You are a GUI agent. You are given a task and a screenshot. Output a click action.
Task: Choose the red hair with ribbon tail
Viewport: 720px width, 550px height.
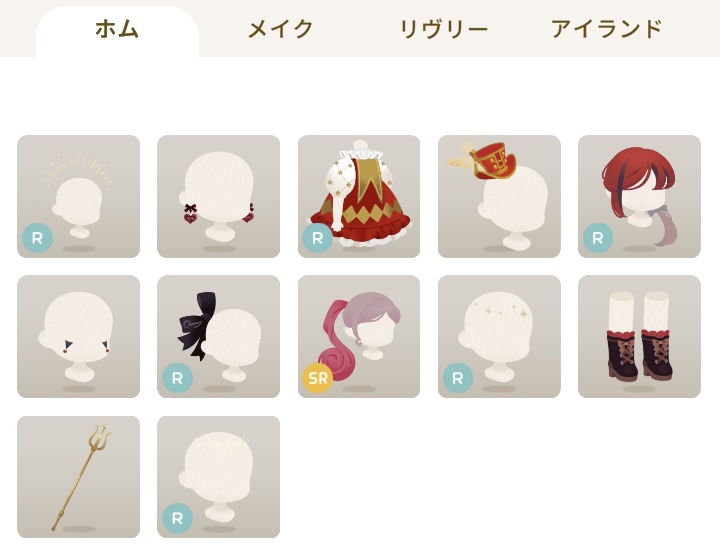pos(639,196)
